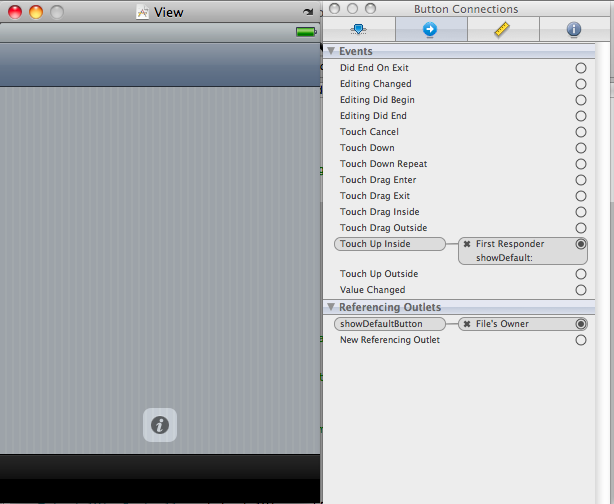The width and height of the screenshot is (614, 504).
Task: Open the Identity inspector info tab
Action: click(x=574, y=29)
